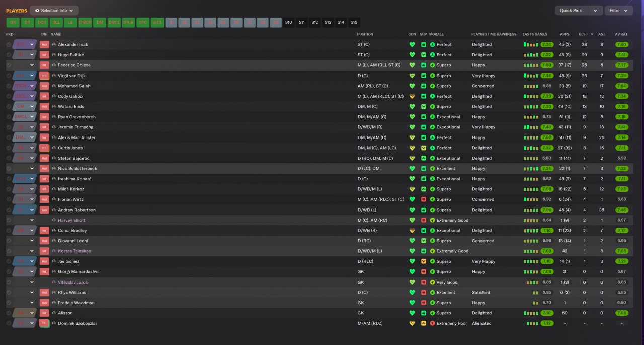The image size is (644, 345).
Task: Select the STCL position slot
Action: [157, 22]
